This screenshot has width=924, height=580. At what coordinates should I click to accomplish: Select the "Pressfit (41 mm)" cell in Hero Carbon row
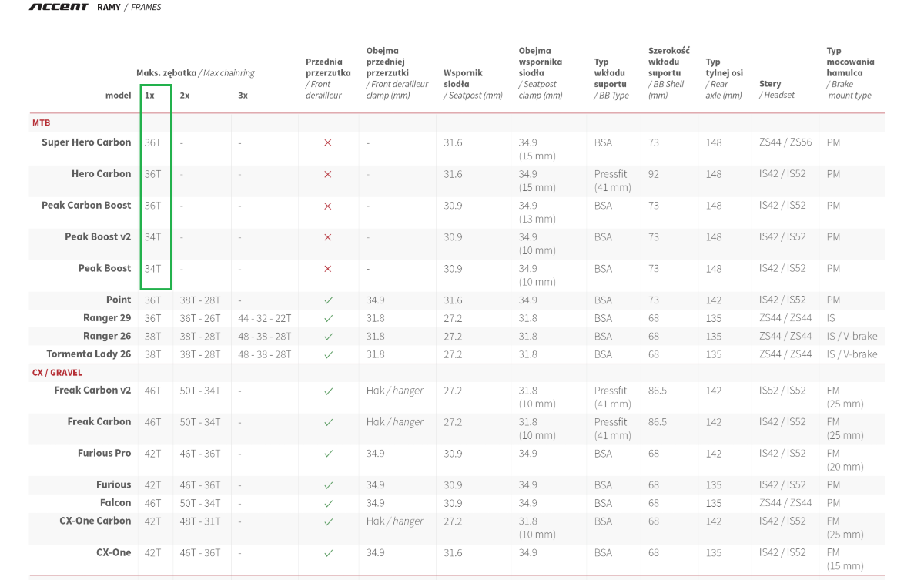(613, 180)
